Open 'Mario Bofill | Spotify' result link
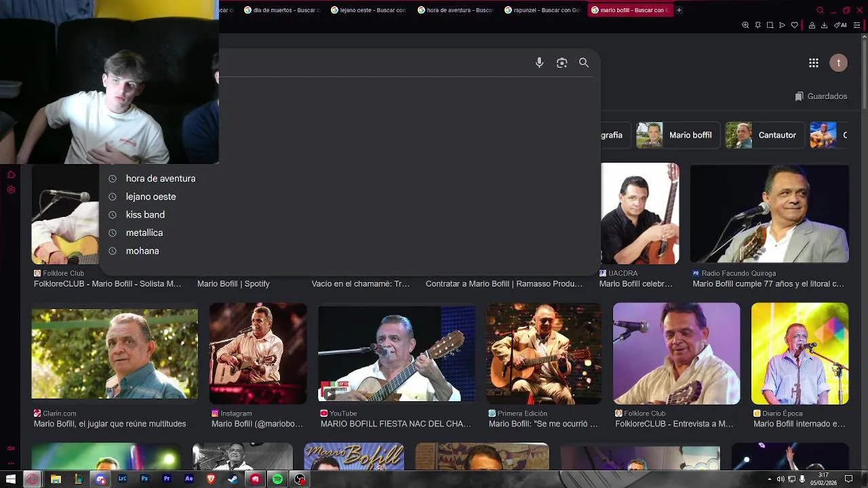 click(x=233, y=284)
